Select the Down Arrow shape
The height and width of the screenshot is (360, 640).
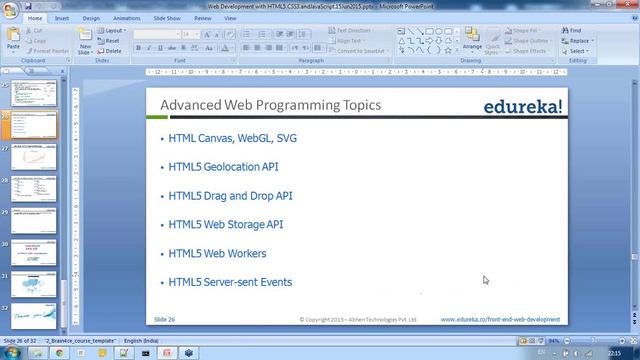439,41
